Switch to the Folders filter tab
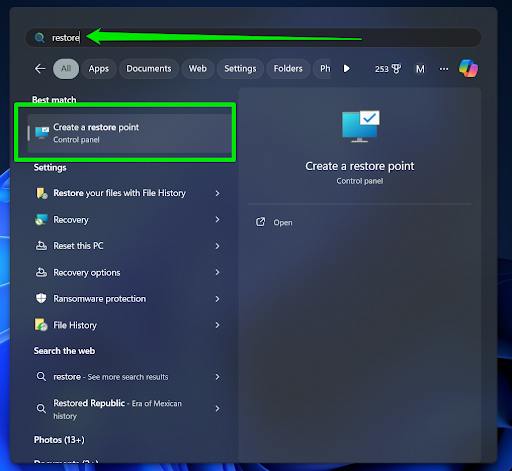This screenshot has width=512, height=471. click(288, 69)
